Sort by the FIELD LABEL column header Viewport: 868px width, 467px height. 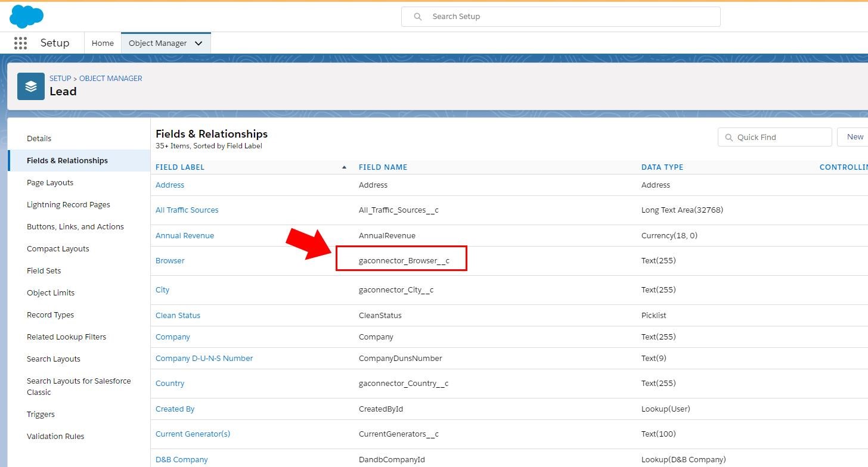180,167
